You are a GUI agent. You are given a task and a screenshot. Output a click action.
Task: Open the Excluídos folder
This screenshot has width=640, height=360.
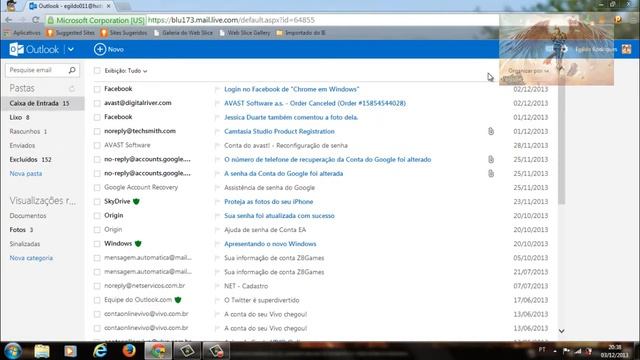(x=30, y=160)
